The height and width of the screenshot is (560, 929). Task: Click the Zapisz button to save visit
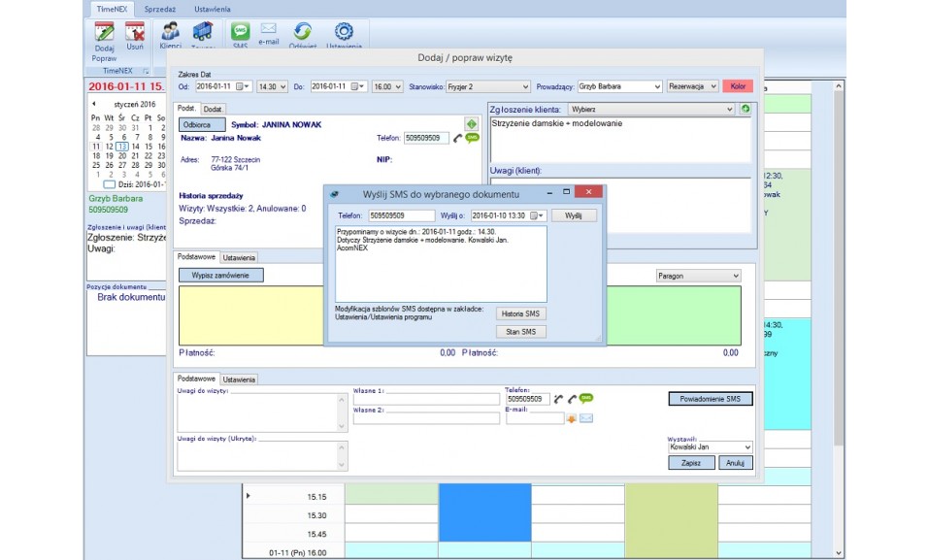point(691,463)
